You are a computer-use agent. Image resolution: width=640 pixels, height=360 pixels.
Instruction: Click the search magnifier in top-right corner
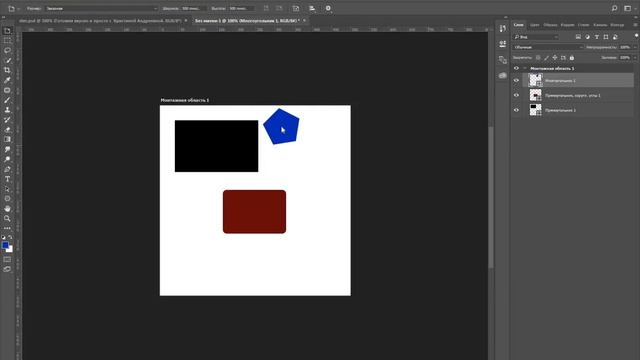pyautogui.click(x=614, y=8)
